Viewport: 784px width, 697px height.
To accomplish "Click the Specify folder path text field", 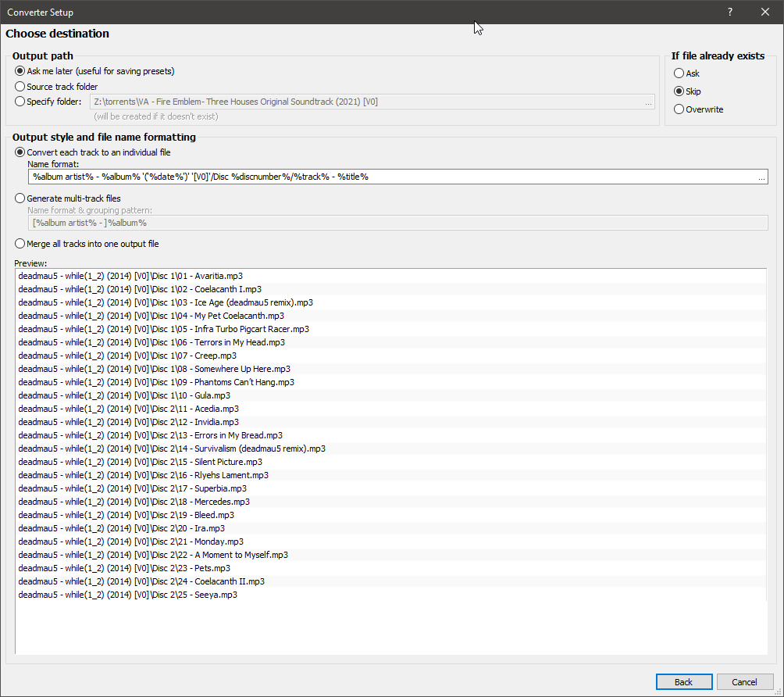I will coord(367,102).
